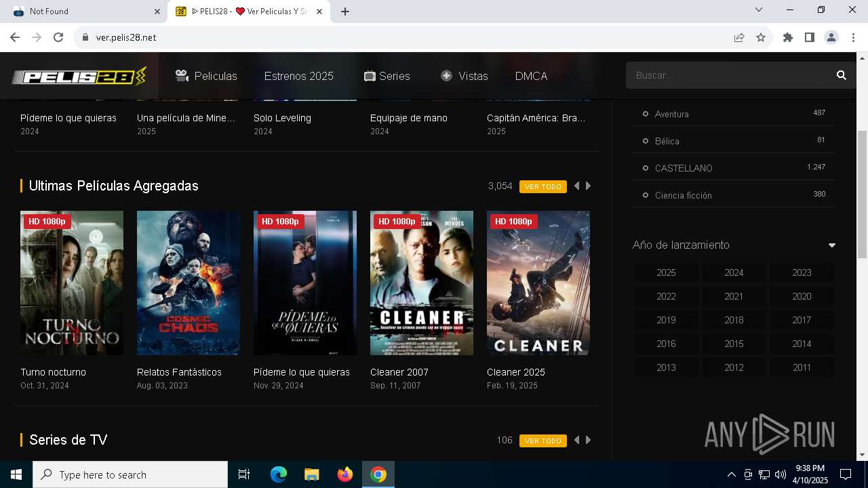Image resolution: width=868 pixels, height=488 pixels.
Task: Open the DMCA menu item
Action: tap(531, 76)
